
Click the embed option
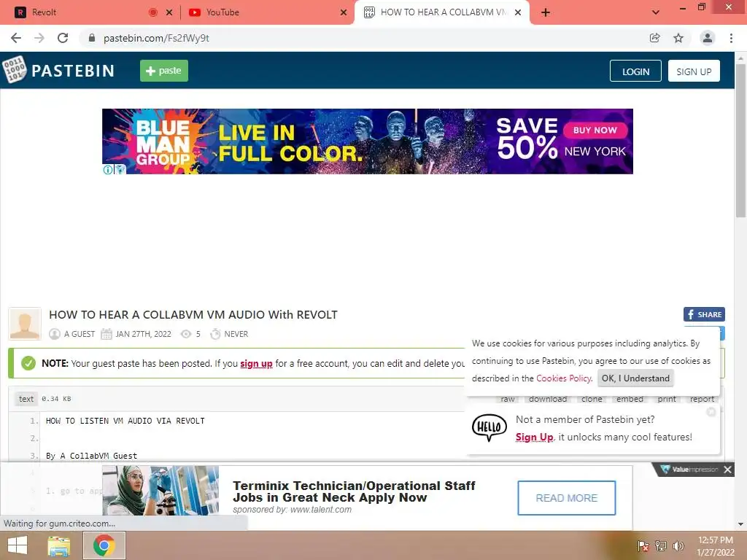coord(630,399)
